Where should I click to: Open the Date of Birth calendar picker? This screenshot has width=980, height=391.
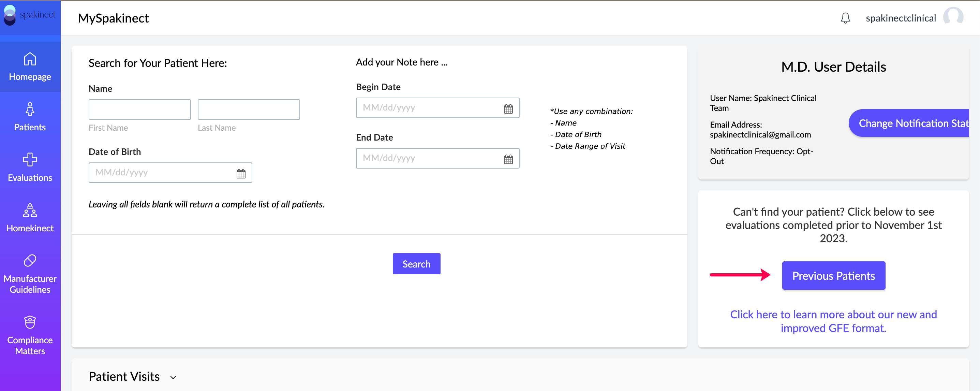point(241,173)
